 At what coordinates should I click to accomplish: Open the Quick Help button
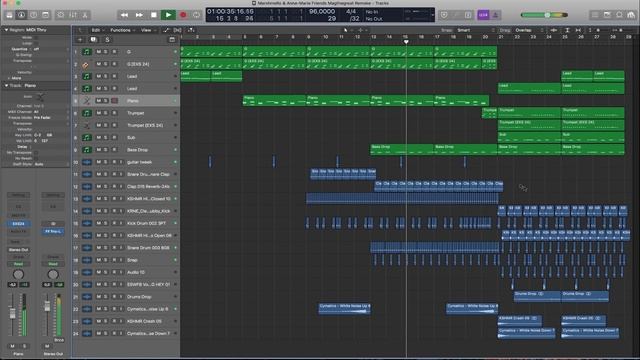coord(33,15)
